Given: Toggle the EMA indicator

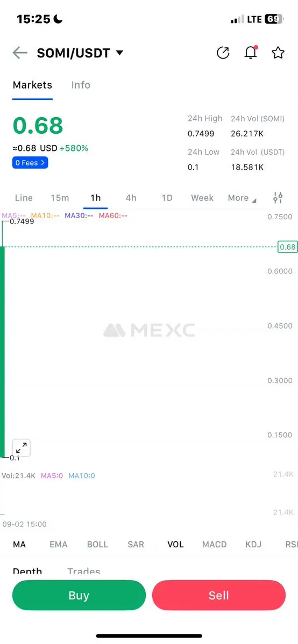Looking at the screenshot, I should click(x=59, y=544).
